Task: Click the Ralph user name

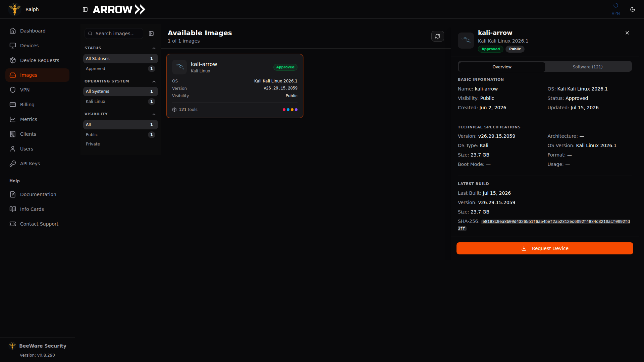Action: click(32, 9)
